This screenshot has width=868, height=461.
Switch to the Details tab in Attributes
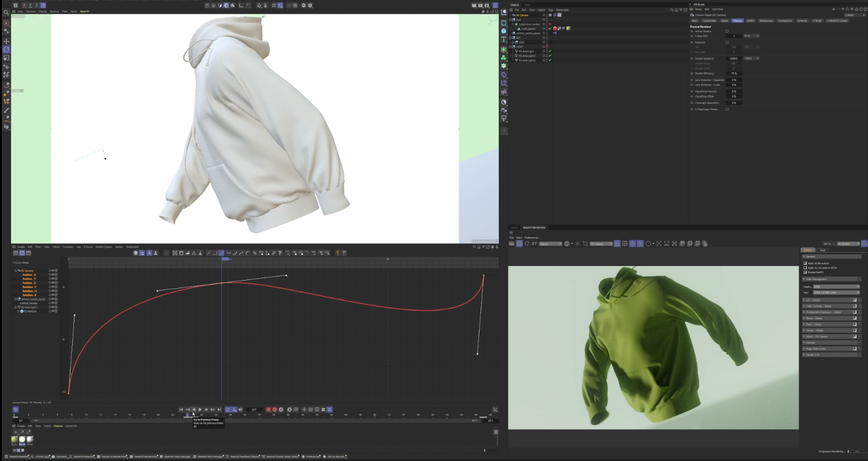point(751,20)
